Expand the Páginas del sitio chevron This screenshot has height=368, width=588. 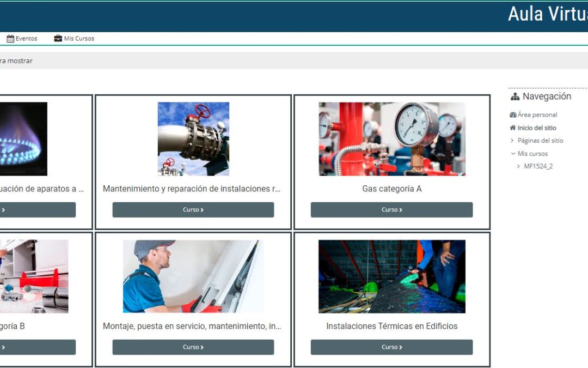(x=512, y=141)
